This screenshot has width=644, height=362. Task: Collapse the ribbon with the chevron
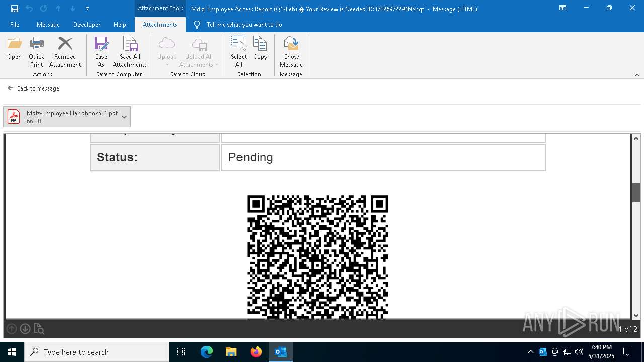637,75
